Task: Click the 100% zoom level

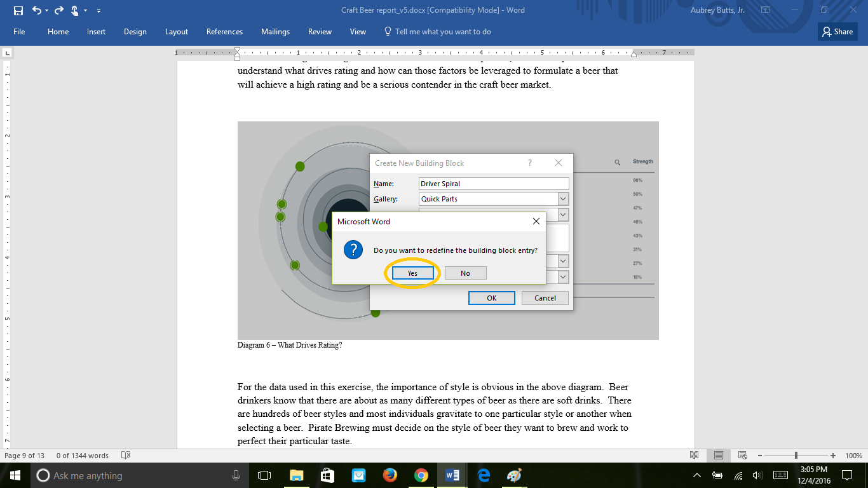Action: click(853, 456)
